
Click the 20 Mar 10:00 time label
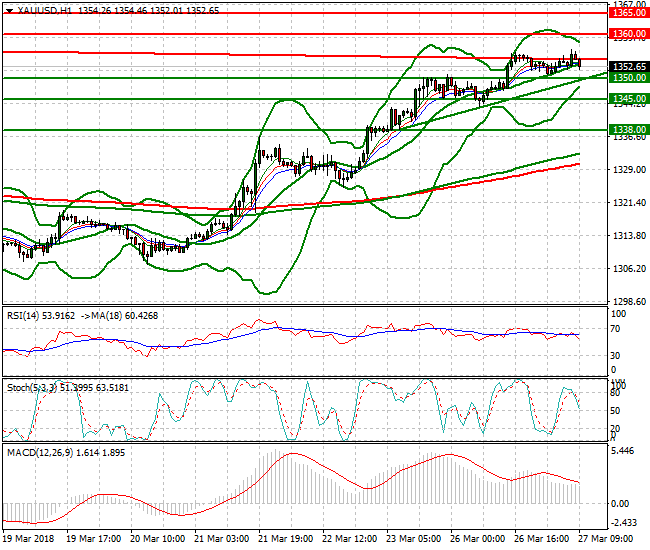158,539
